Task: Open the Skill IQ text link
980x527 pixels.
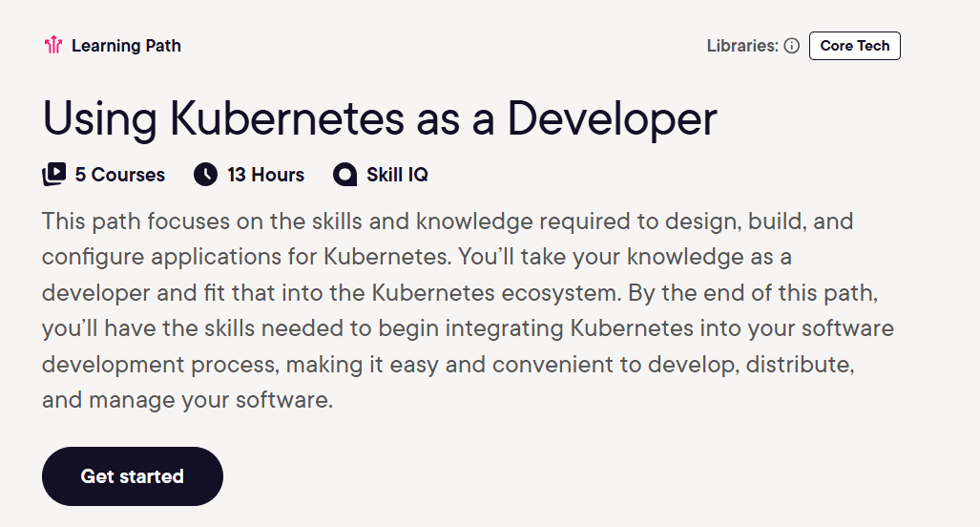Action: [398, 175]
